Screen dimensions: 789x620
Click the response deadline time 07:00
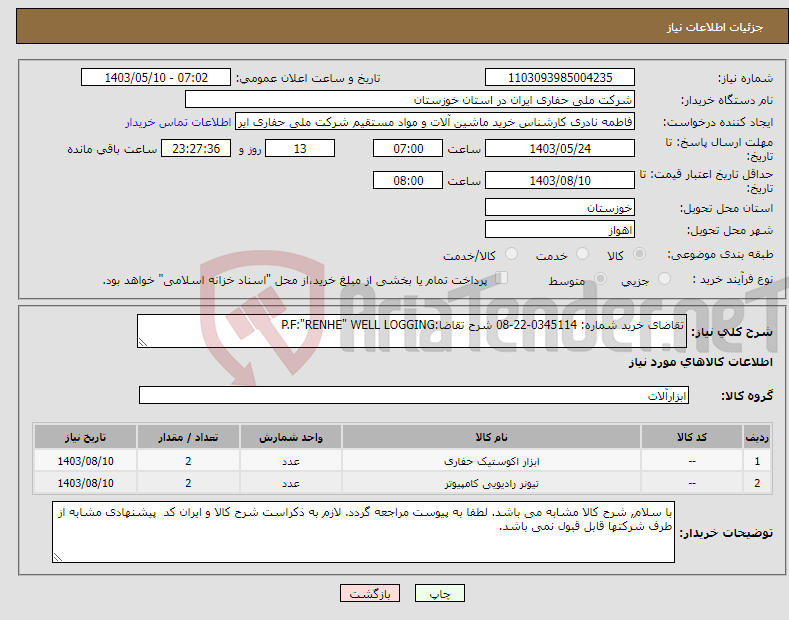[x=408, y=148]
